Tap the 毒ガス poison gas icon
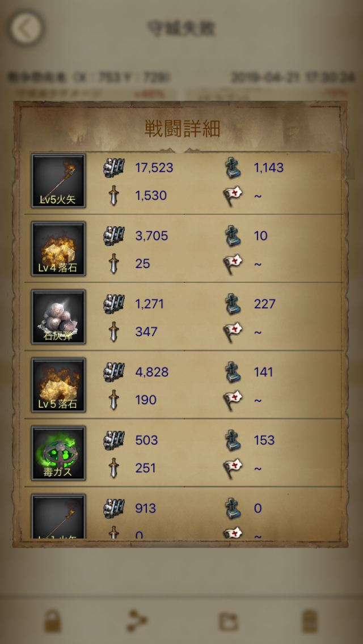 point(58,454)
